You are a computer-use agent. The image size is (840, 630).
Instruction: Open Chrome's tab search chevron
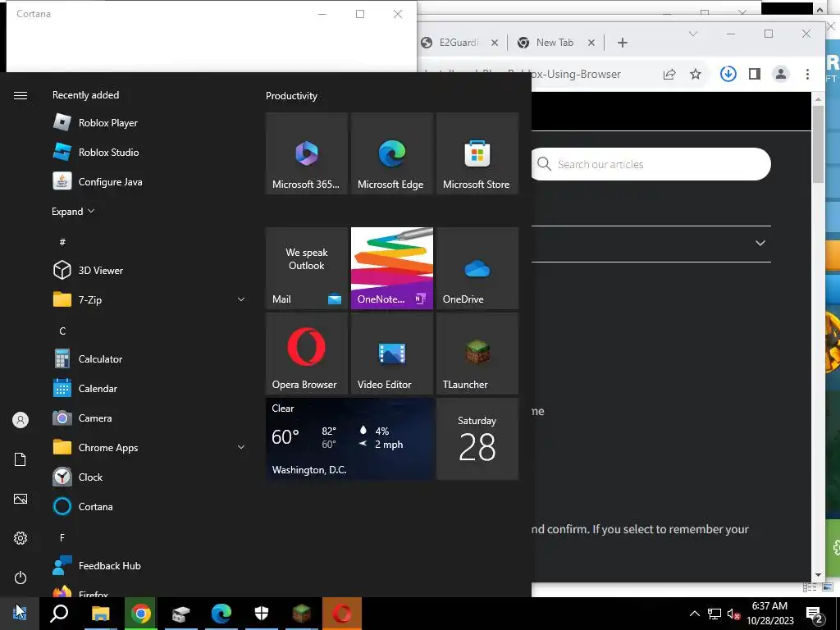coord(692,34)
